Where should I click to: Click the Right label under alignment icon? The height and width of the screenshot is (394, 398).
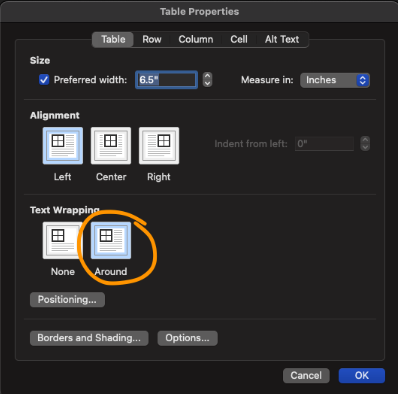click(159, 177)
